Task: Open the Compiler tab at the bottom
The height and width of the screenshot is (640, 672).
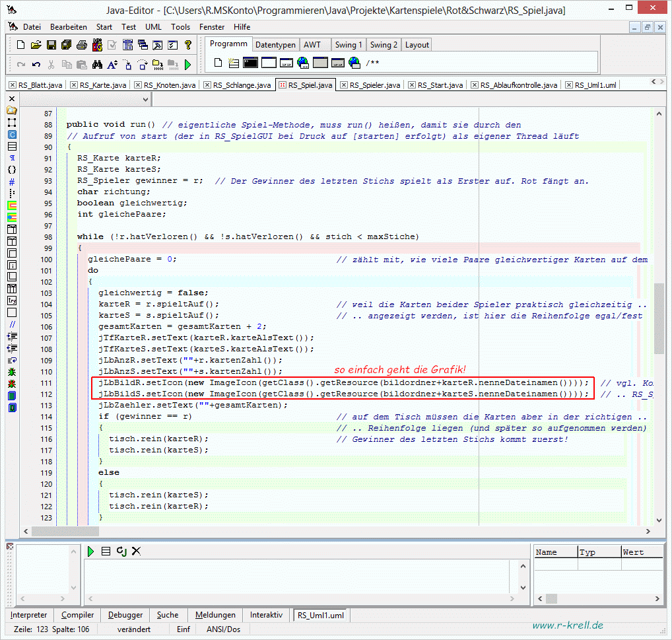Action: [x=77, y=615]
